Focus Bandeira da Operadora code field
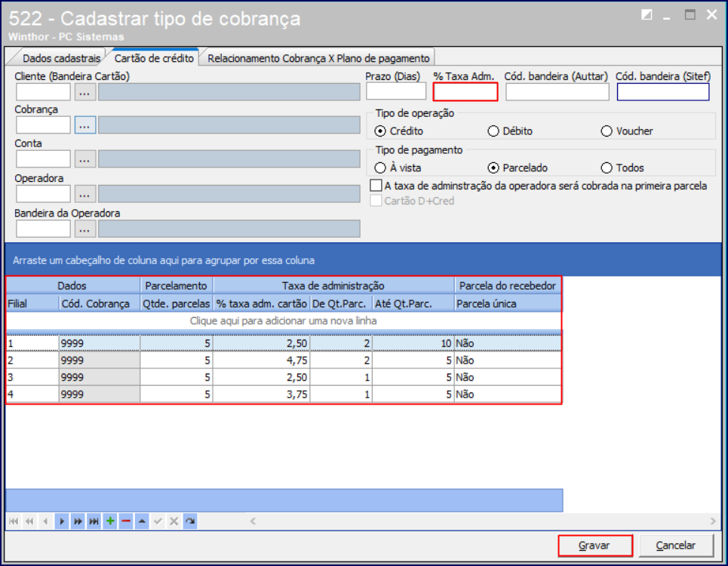 43,229
